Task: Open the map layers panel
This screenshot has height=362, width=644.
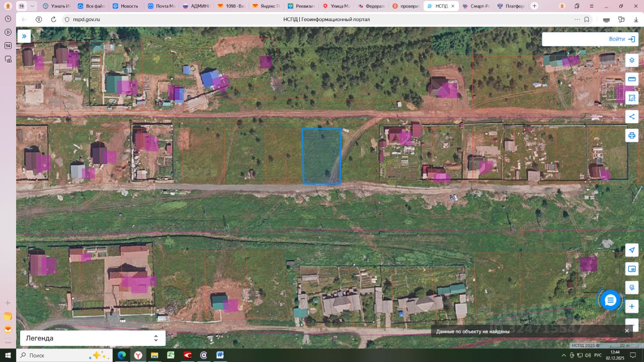Action: pyautogui.click(x=632, y=60)
